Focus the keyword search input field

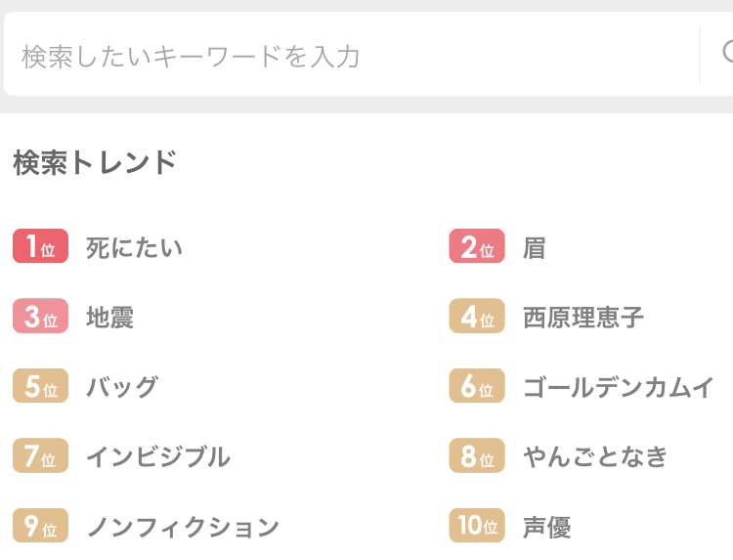pos(352,54)
